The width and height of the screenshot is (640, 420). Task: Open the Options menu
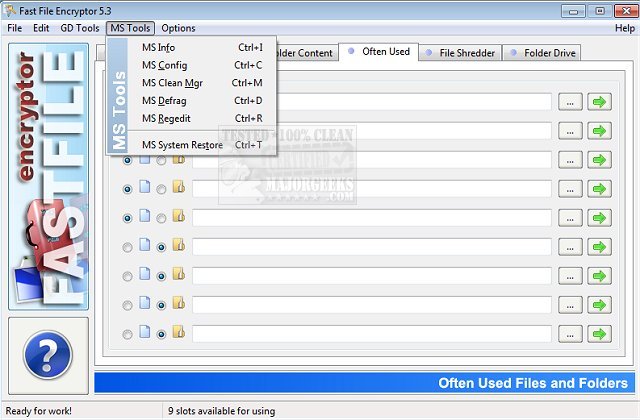(x=178, y=28)
